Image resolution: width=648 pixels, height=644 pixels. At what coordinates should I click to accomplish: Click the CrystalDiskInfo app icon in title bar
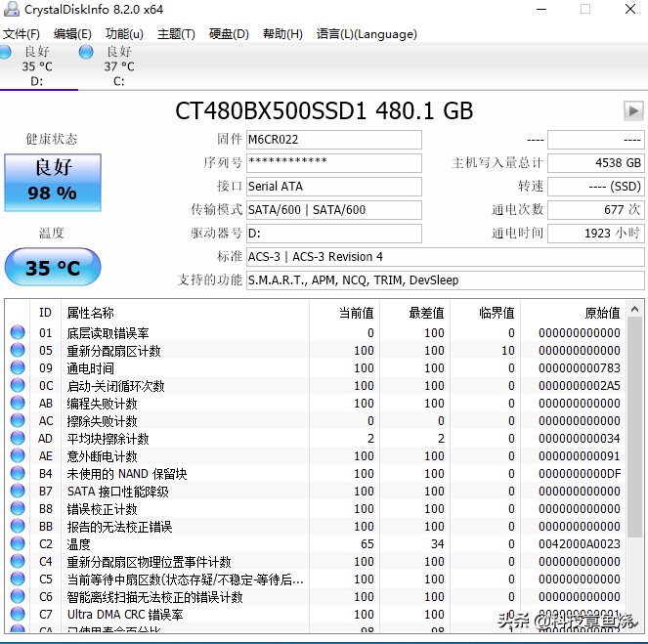(11, 9)
